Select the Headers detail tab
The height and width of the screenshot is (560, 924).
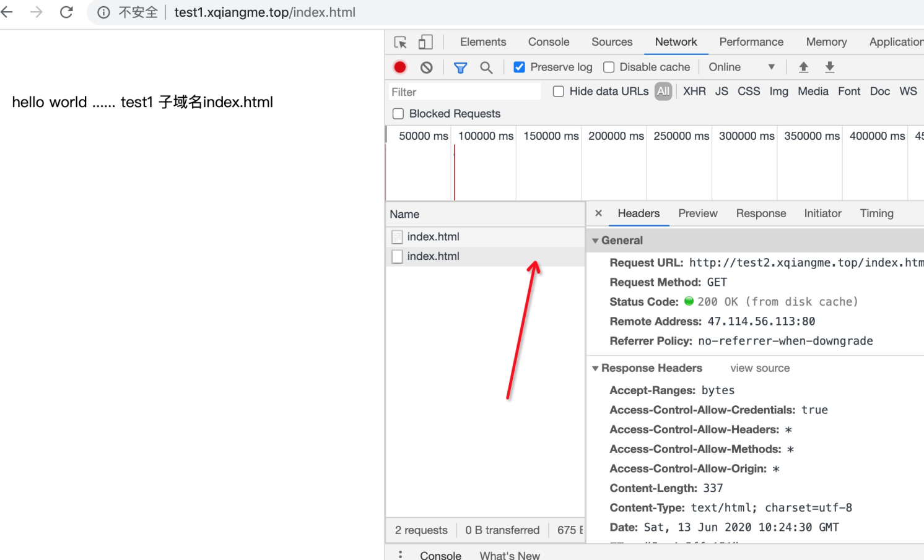639,213
